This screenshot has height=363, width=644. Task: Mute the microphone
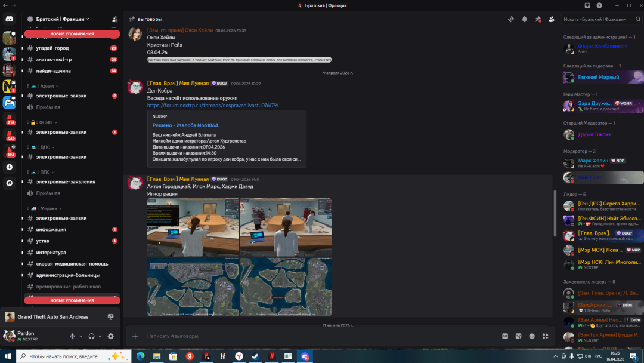pyautogui.click(x=73, y=336)
